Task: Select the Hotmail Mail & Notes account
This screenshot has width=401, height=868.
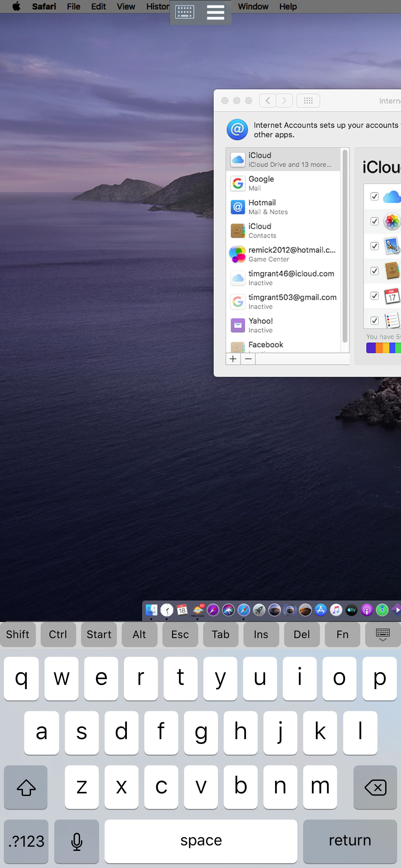Action: click(283, 207)
